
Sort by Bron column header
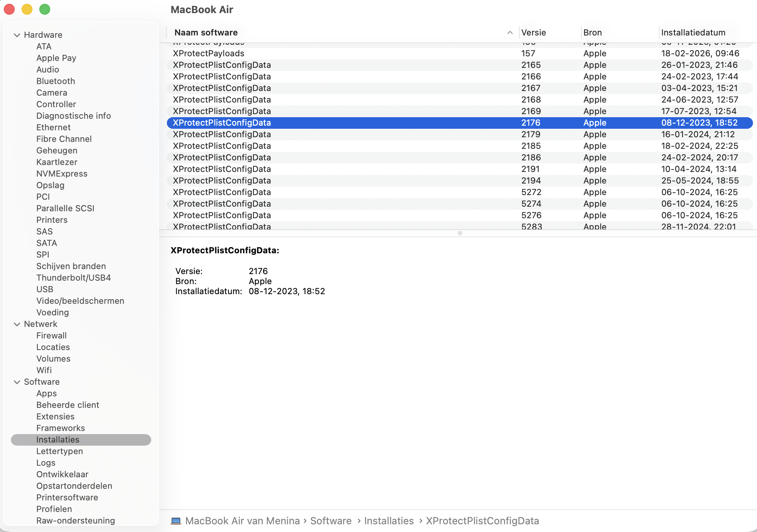619,33
